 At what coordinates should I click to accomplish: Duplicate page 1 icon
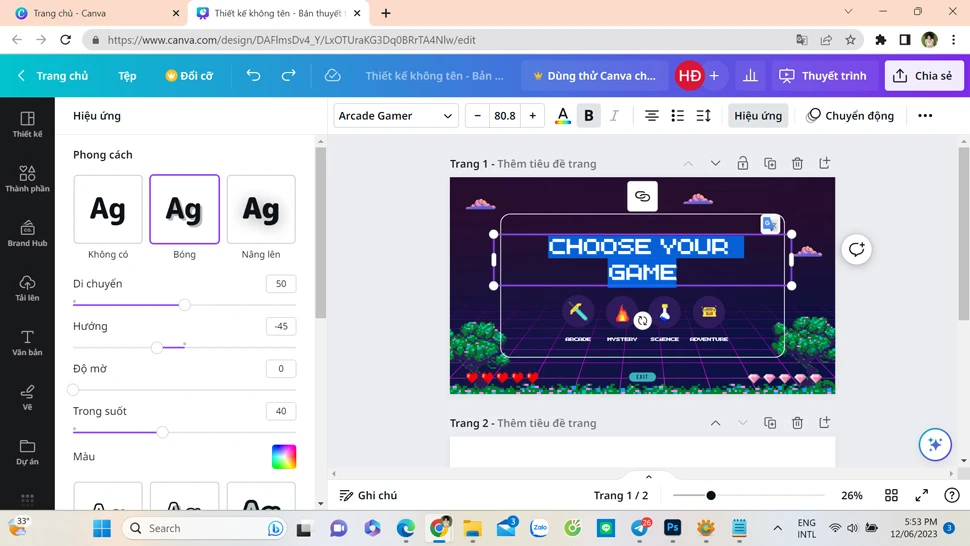pyautogui.click(x=770, y=164)
